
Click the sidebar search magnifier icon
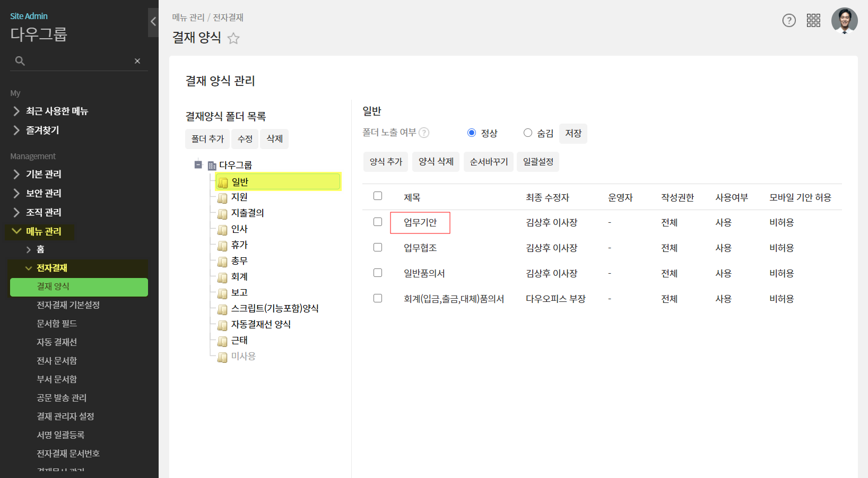click(20, 61)
